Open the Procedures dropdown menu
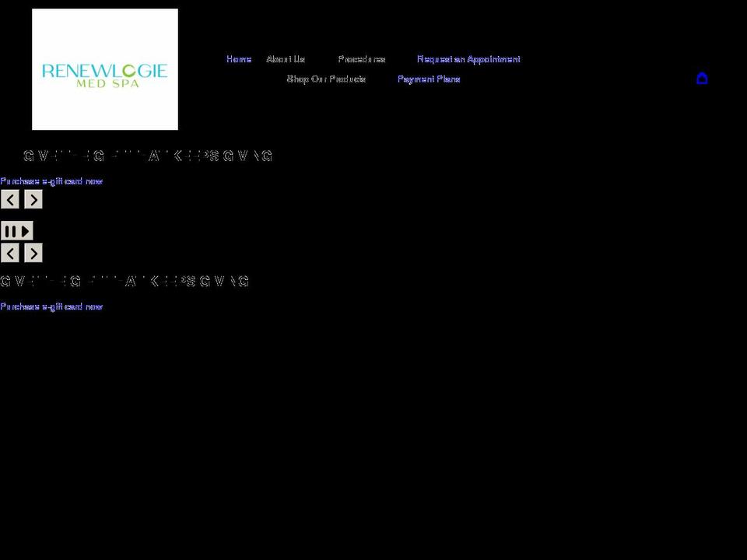The image size is (747, 560). click(x=362, y=58)
